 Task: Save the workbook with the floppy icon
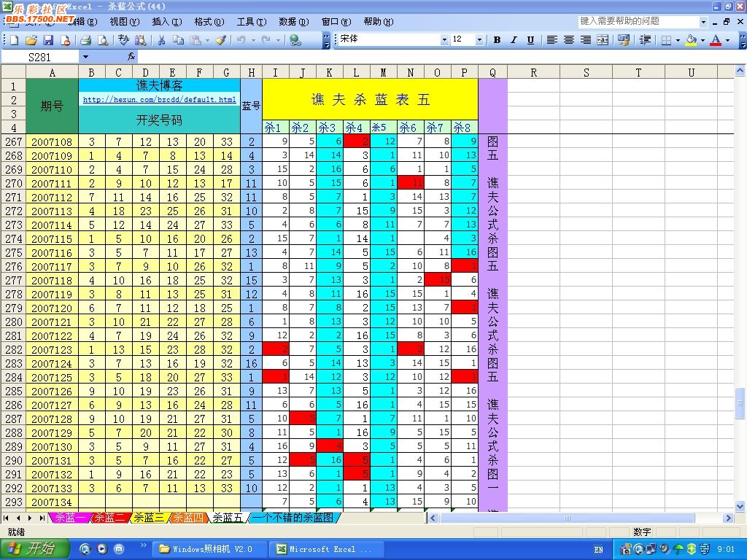(48, 40)
